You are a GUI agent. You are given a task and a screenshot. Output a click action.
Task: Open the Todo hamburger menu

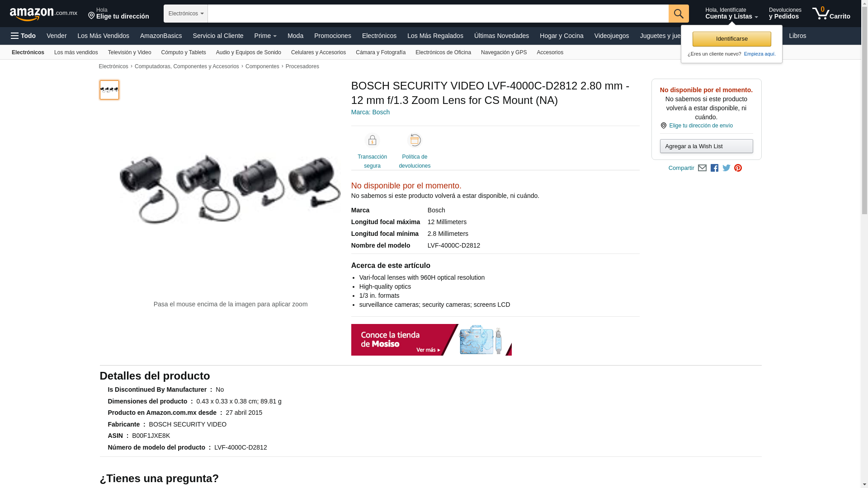point(23,36)
